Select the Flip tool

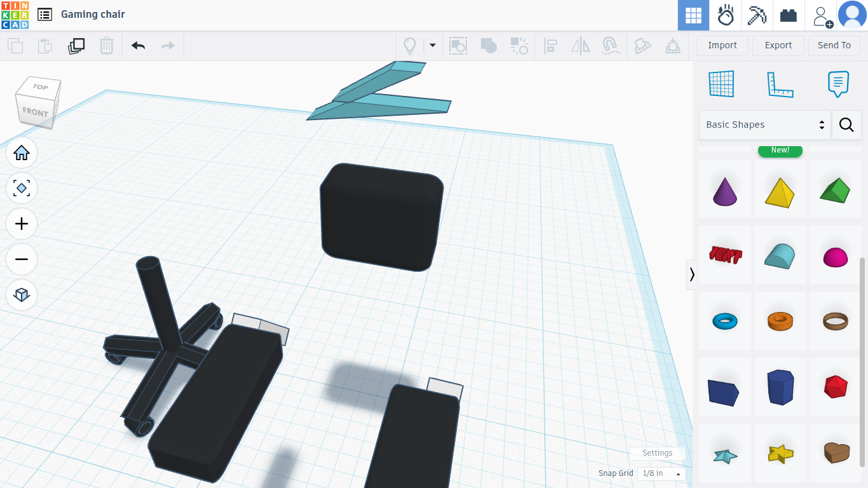point(580,46)
